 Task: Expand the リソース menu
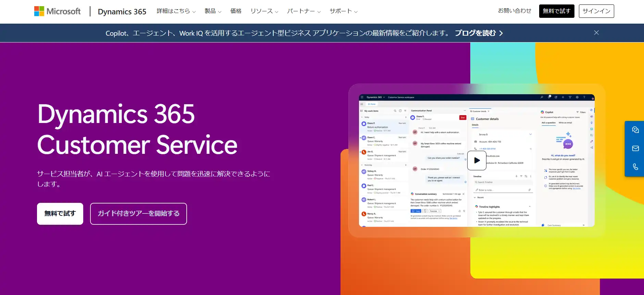[264, 11]
